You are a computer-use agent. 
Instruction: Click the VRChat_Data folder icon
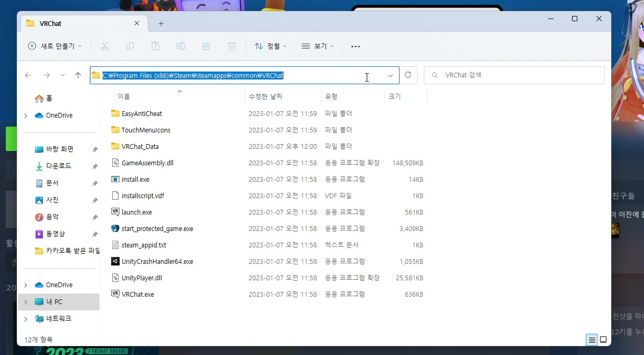pos(115,146)
